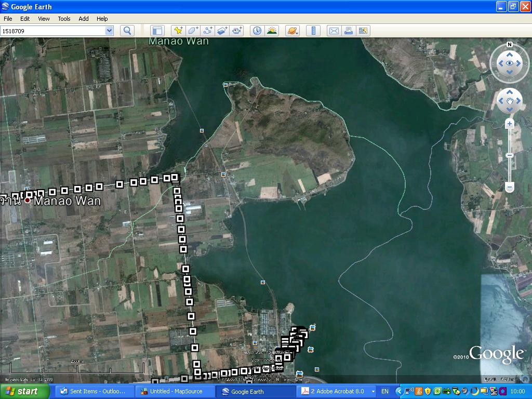Click the Print icon in toolbar
The image size is (532, 399).
(x=349, y=31)
